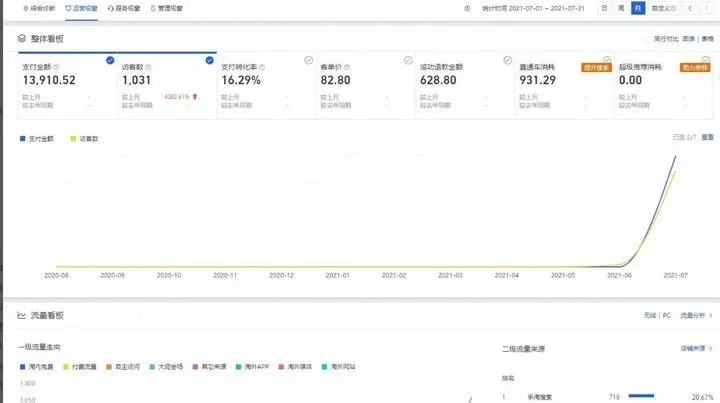Click the 628.80 refund amount value
This screenshot has width=720, height=403.
click(x=438, y=80)
